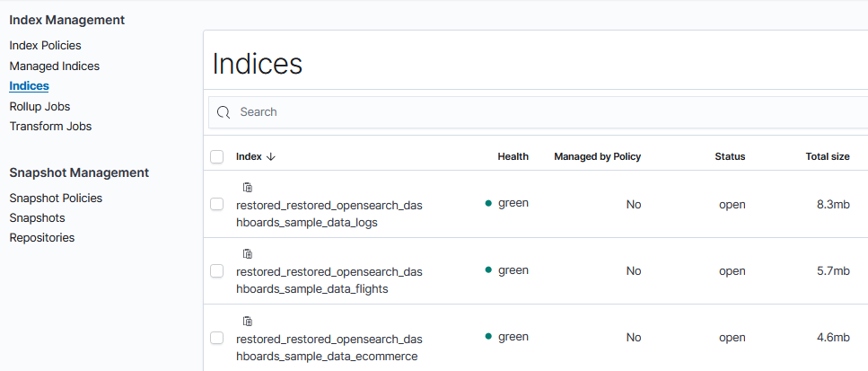Screen dimensions: 868x371
Task: Toggle the select-all indices checkbox
Action: coord(216,157)
